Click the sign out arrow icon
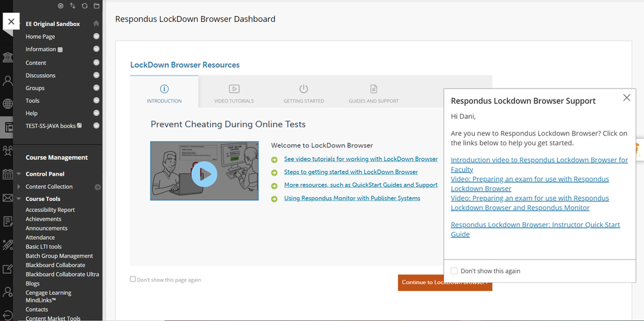The image size is (644, 321). [7, 315]
